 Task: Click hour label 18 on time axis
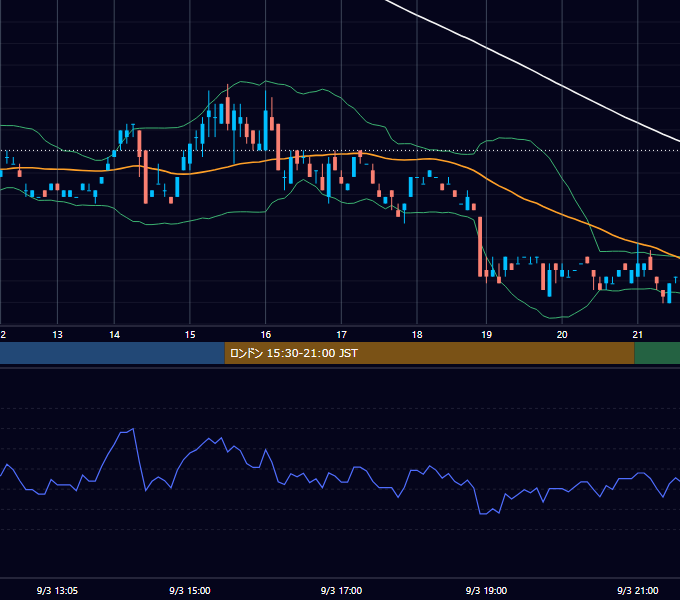coord(417,335)
